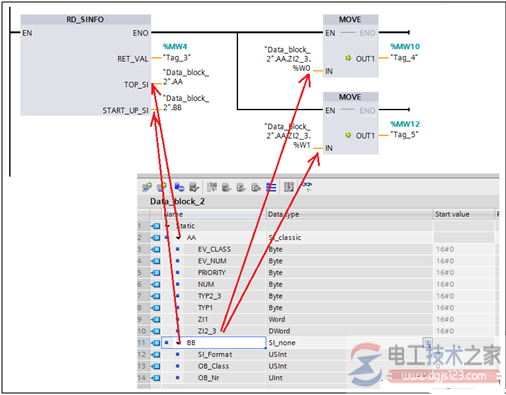Select the RD_SINFO block title

click(85, 20)
